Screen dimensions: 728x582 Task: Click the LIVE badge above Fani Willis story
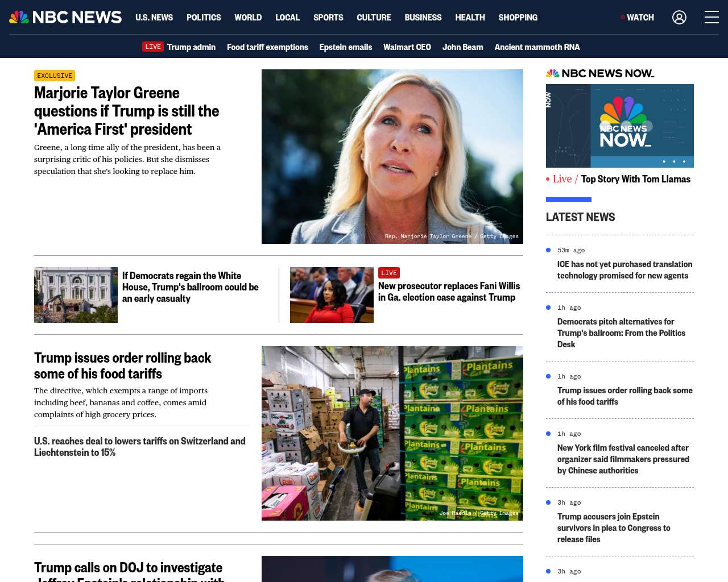point(389,273)
